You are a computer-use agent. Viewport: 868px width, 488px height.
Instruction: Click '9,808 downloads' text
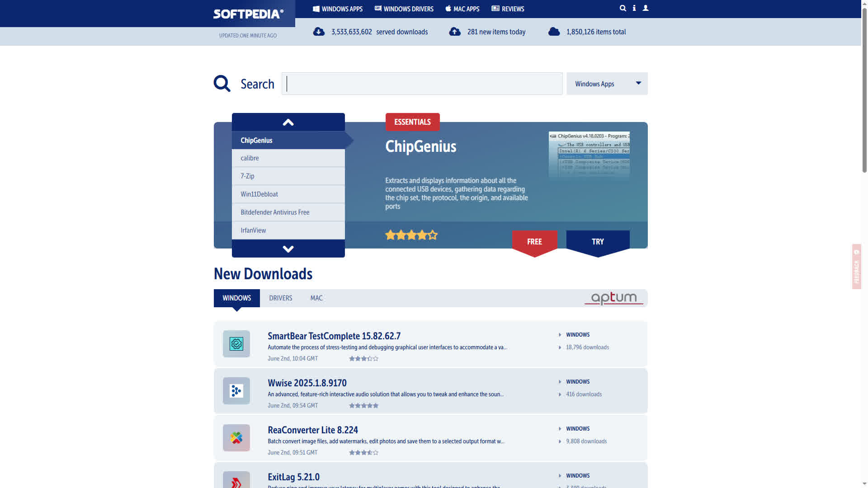[586, 441]
